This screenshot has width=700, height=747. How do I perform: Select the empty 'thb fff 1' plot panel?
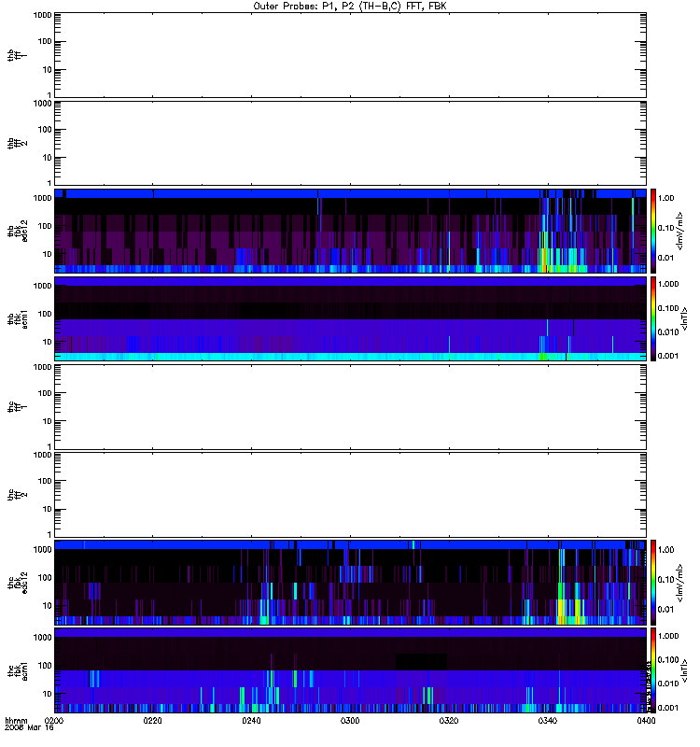coord(351,55)
